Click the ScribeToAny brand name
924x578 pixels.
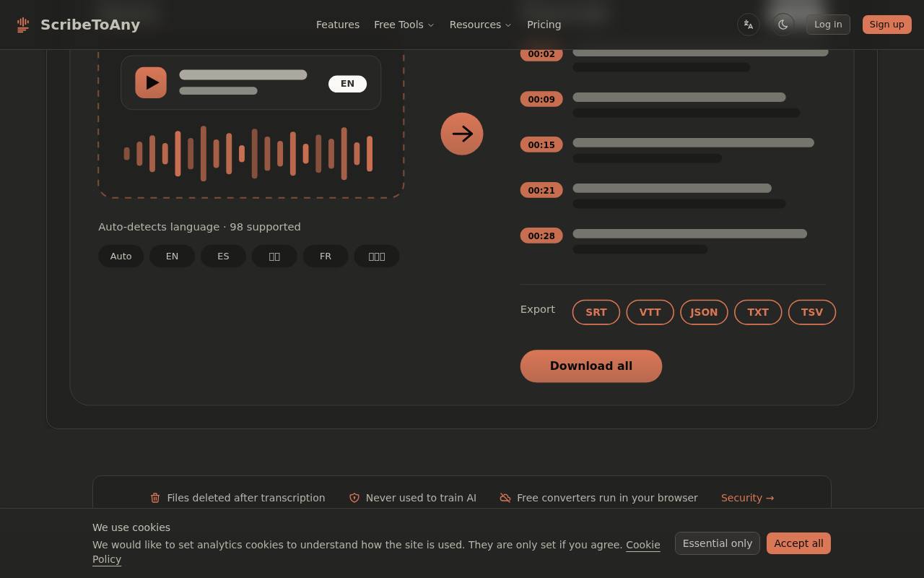click(x=90, y=25)
